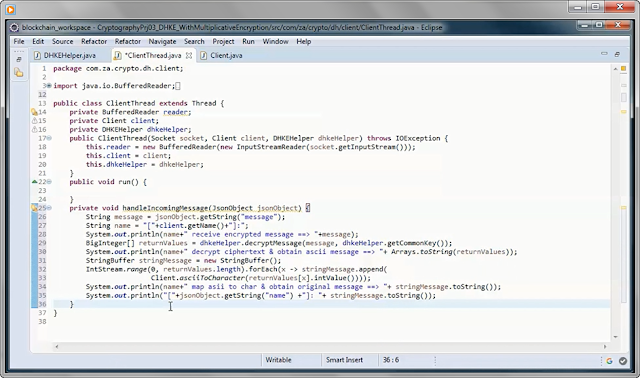The image size is (640, 378).
Task: Collapse handleIncomingMessage method at line 25
Action: [x=49, y=208]
